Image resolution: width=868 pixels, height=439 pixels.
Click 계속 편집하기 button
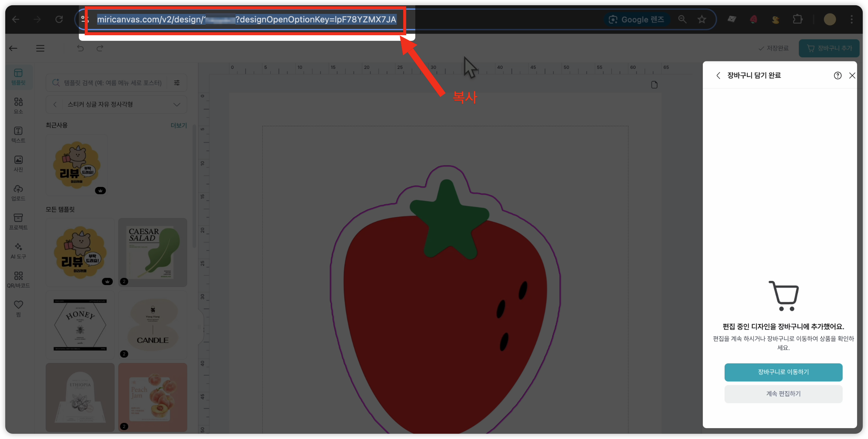pos(783,394)
